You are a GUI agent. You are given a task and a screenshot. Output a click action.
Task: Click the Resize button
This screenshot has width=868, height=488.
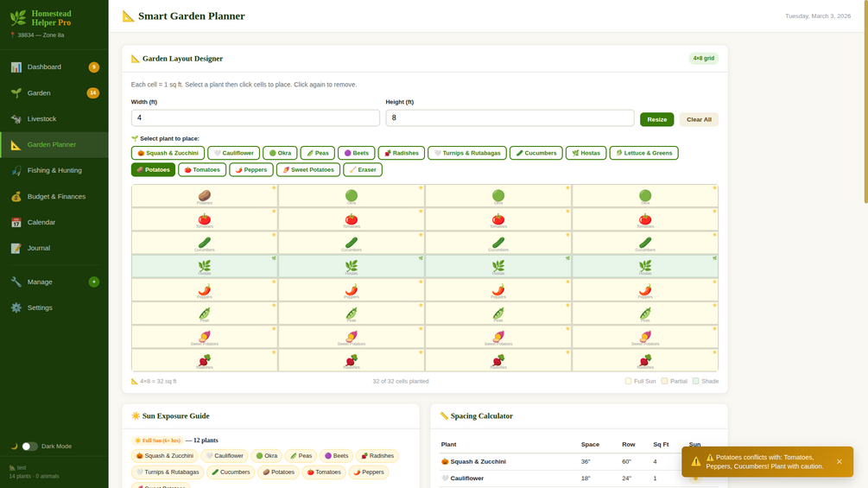(x=656, y=119)
